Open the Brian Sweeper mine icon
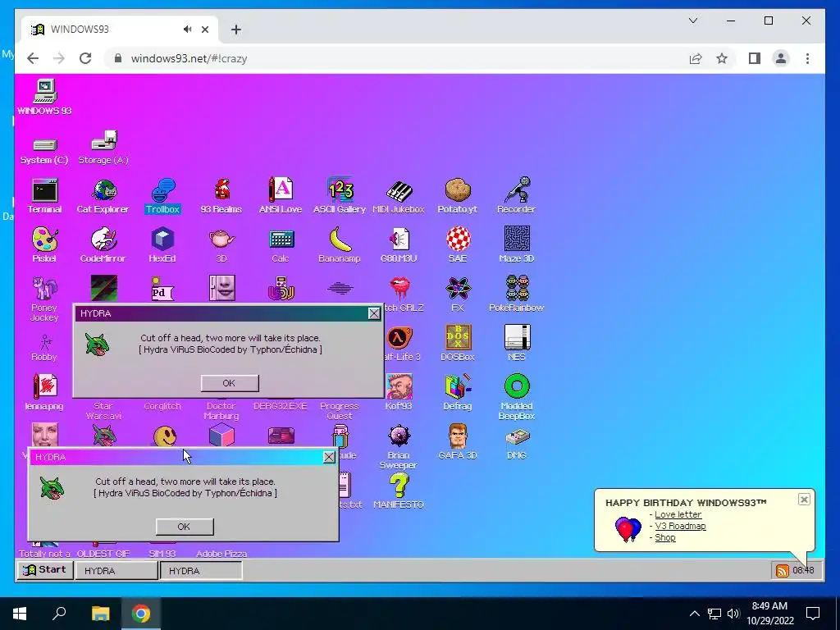This screenshot has height=630, width=840. tap(399, 447)
